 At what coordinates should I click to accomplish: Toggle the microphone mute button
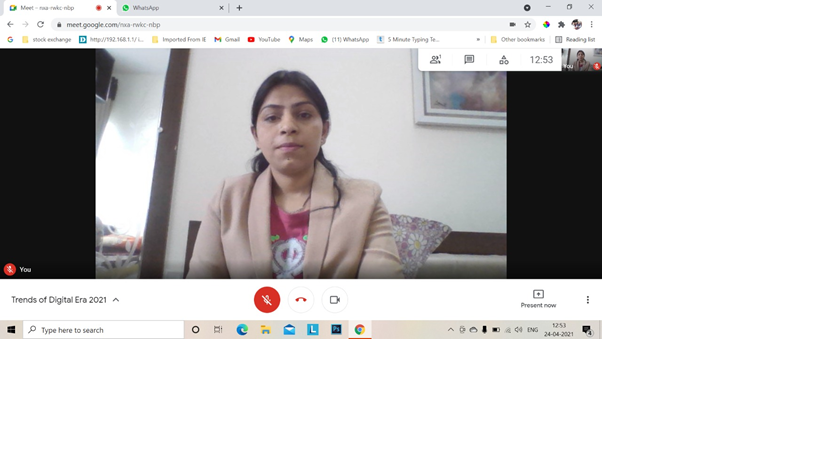(x=267, y=300)
